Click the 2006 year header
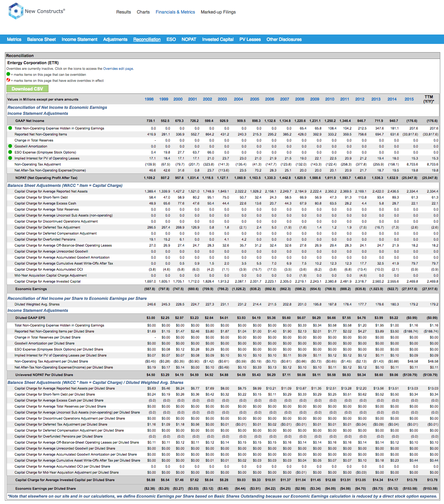Viewport: 444px width, 504px height. tap(270, 99)
